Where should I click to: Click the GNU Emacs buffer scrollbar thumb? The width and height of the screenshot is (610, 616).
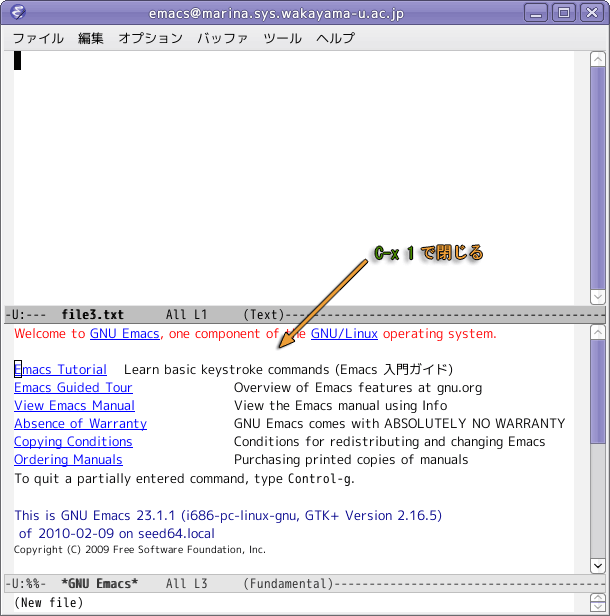pyautogui.click(x=597, y=392)
